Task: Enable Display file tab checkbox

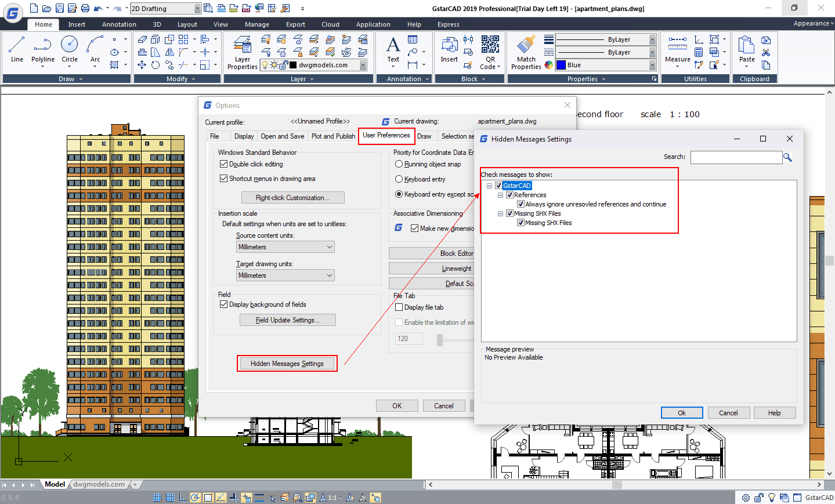Action: pyautogui.click(x=399, y=307)
